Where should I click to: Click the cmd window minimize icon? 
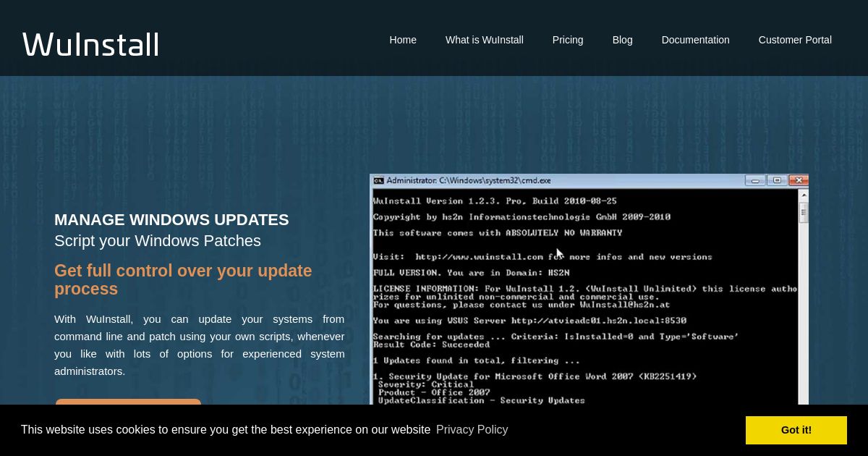[756, 180]
